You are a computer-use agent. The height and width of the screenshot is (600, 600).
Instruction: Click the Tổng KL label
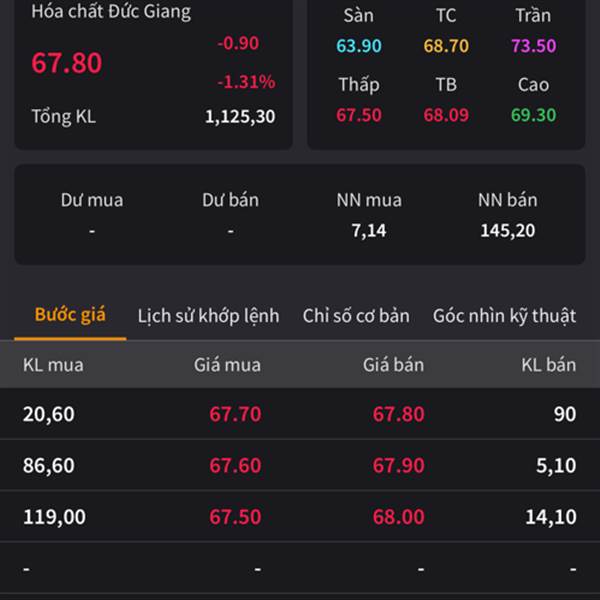[64, 117]
